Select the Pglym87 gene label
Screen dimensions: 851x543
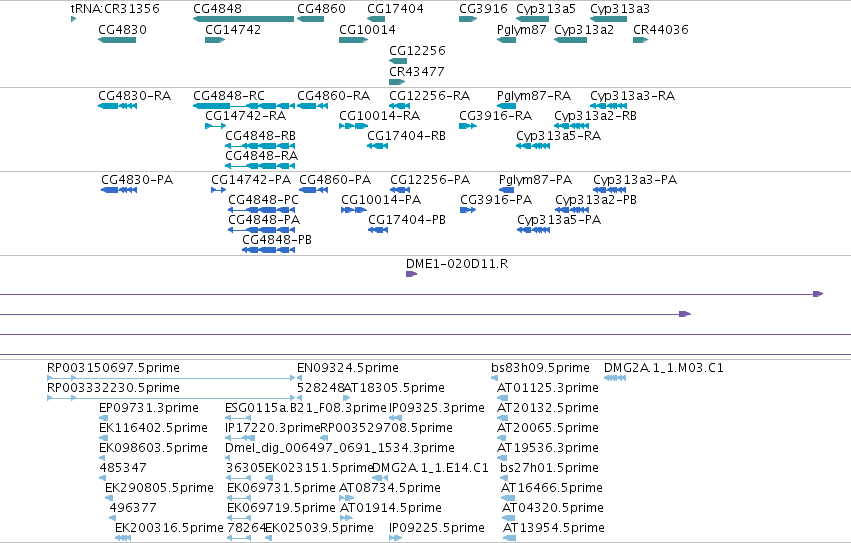pos(522,30)
